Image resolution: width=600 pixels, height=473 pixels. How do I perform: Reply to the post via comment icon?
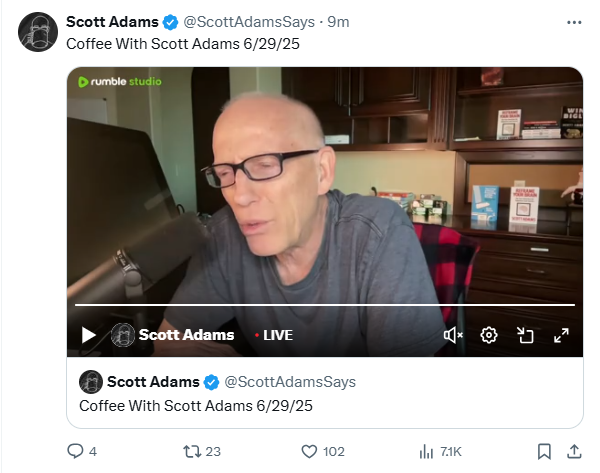coord(75,451)
